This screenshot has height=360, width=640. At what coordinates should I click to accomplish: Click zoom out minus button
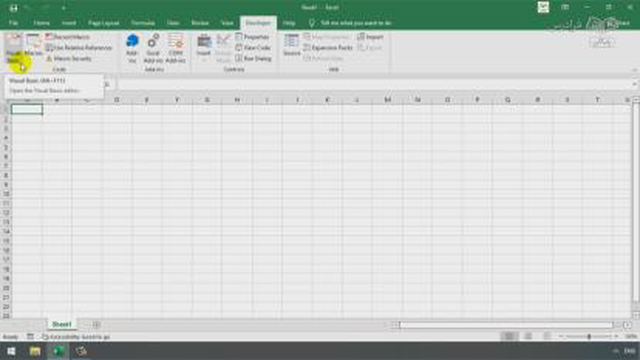pos(562,337)
